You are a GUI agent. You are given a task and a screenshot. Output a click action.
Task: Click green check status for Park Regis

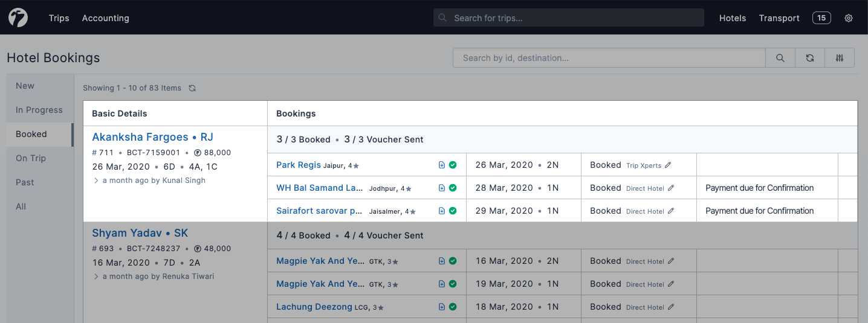coord(453,165)
